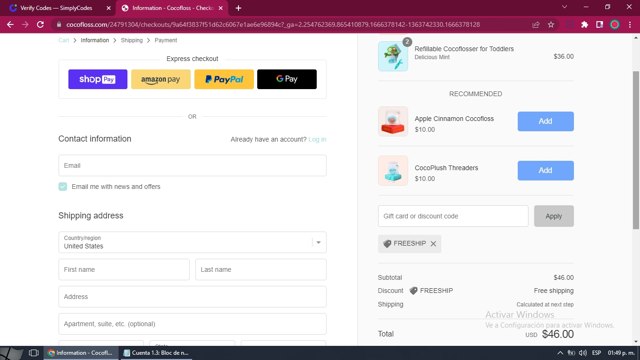Click the page vertical scrollbar thumb
640x360 pixels.
pyautogui.click(x=636, y=150)
